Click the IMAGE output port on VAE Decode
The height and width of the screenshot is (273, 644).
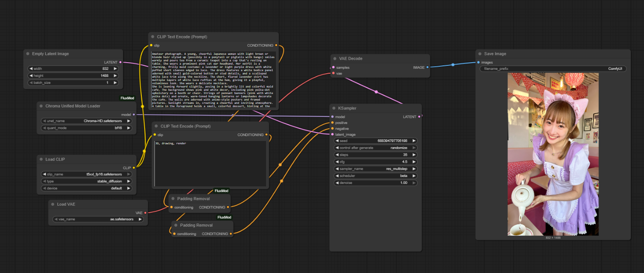427,67
